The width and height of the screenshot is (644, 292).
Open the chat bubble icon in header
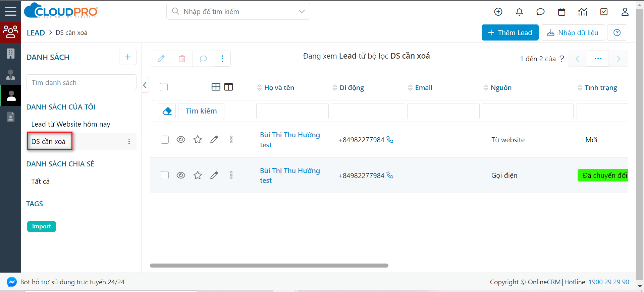(x=540, y=12)
